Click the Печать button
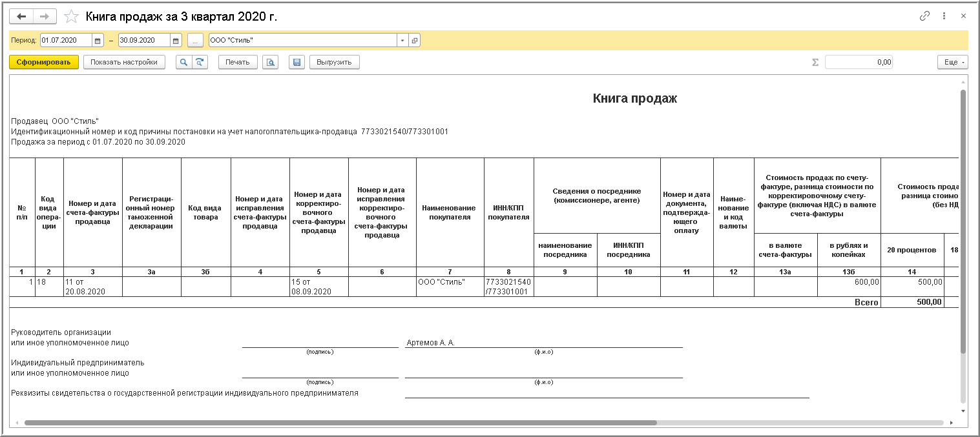Screen dimensions: 980x437 tap(238, 62)
